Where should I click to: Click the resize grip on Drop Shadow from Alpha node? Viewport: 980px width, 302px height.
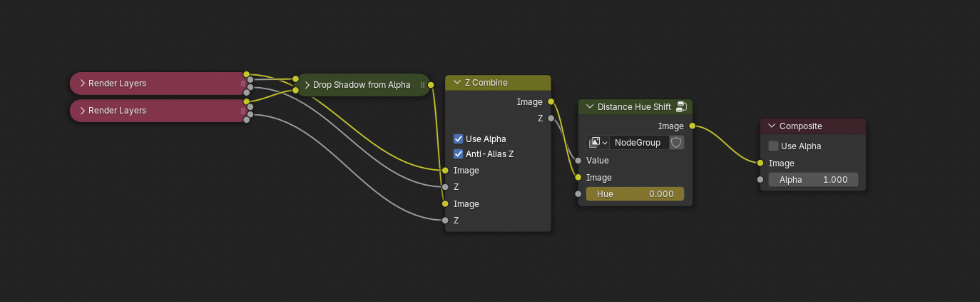pyautogui.click(x=422, y=85)
